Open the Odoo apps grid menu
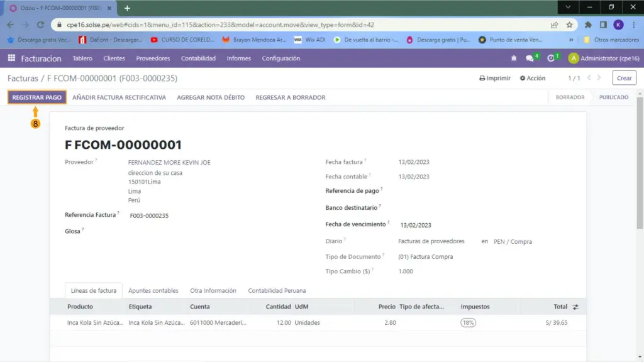 11,58
